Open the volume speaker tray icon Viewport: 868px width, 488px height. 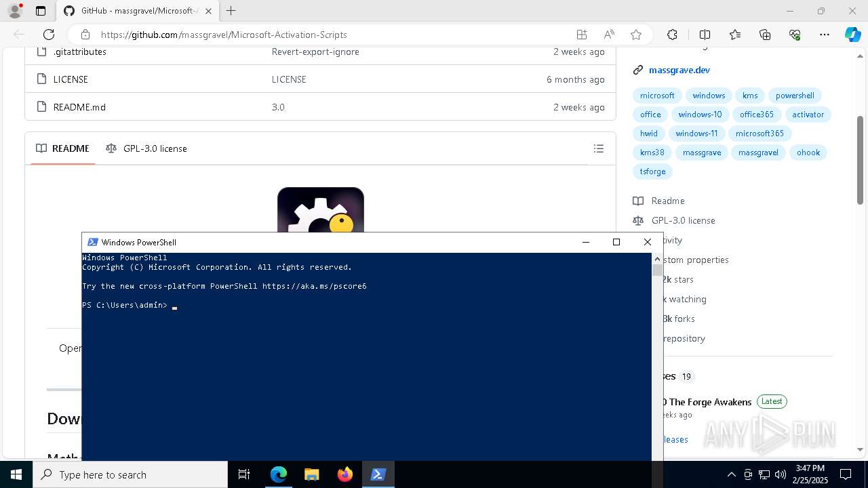coord(781,474)
